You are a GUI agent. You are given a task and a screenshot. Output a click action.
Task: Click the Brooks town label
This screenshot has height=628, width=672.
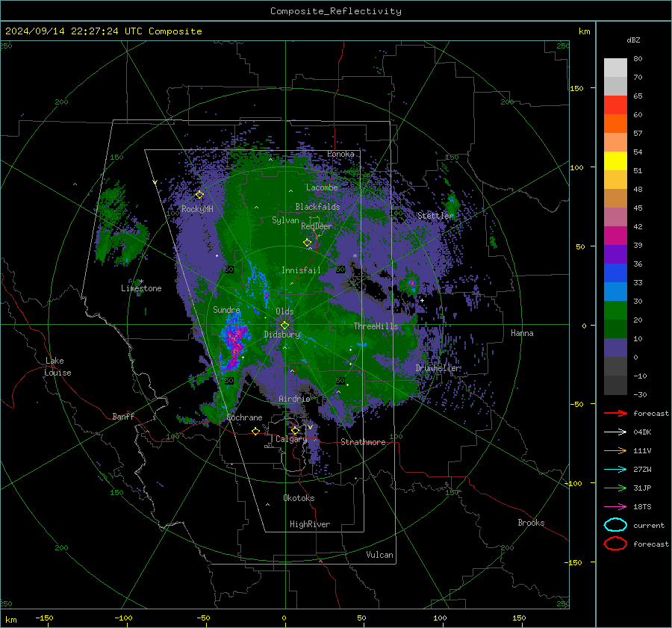(531, 523)
